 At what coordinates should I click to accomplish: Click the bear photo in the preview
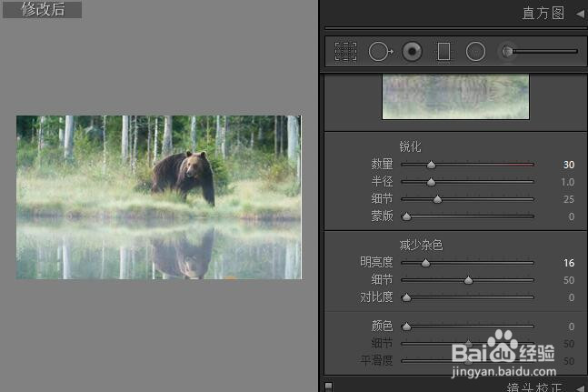(159, 197)
